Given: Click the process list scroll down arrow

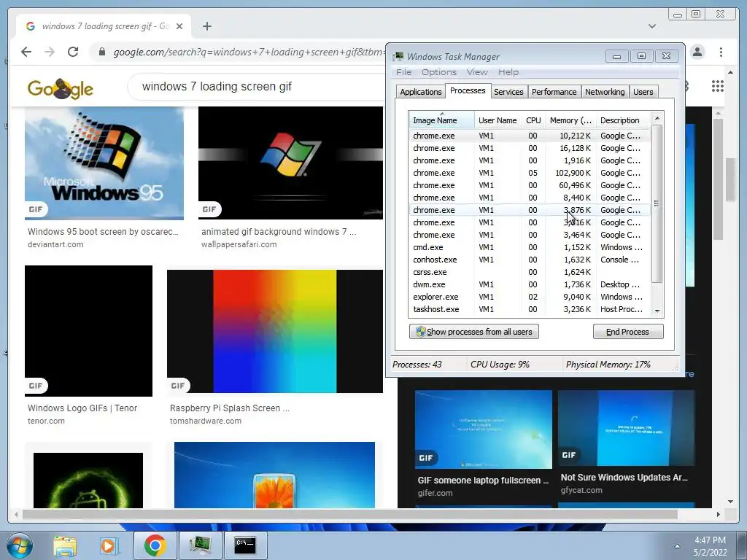Looking at the screenshot, I should coord(657,311).
